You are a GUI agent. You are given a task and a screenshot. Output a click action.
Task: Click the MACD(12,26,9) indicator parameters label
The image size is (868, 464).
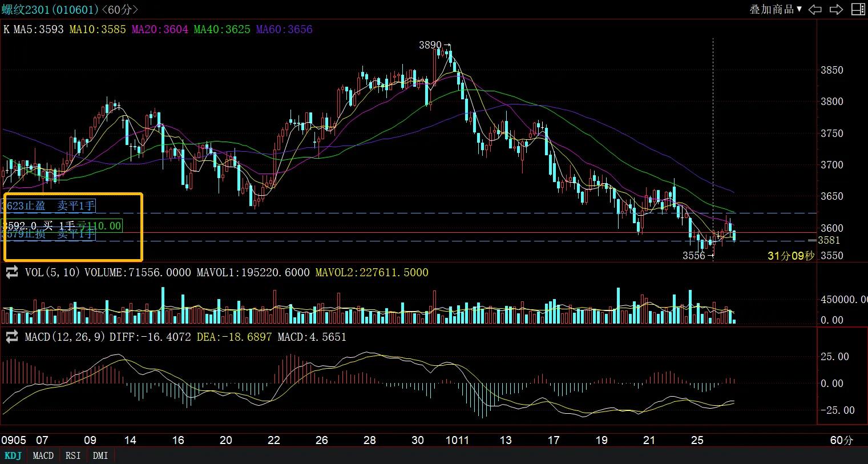pos(66,337)
